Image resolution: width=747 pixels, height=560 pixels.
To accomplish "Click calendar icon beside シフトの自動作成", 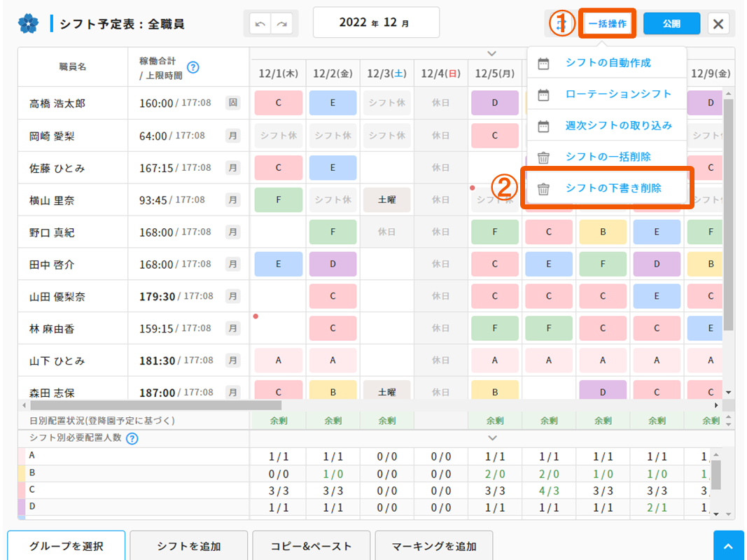I will pyautogui.click(x=544, y=63).
